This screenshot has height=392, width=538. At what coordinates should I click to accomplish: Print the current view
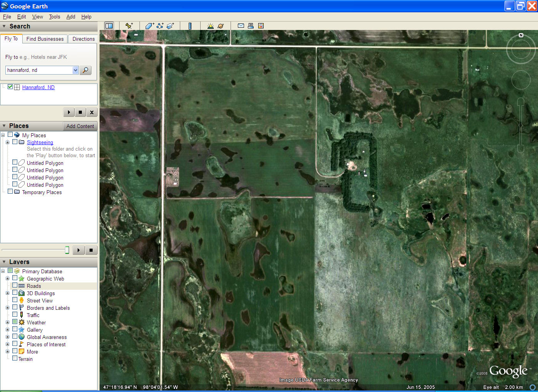(x=251, y=26)
